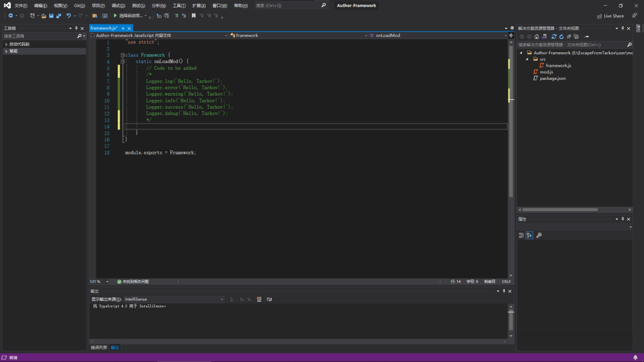
Task: Click the navigate backward arrow in toolbar
Action: 10,16
